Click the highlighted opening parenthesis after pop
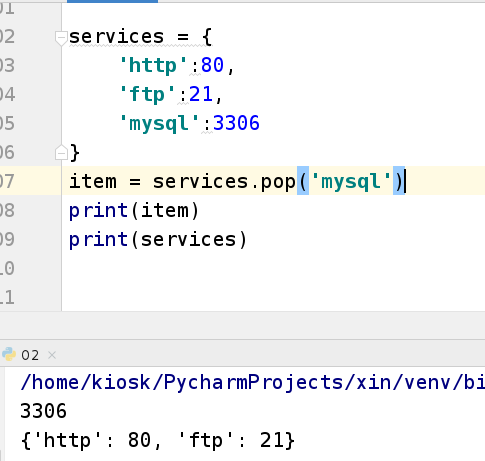The image size is (485, 461). pos(303,181)
